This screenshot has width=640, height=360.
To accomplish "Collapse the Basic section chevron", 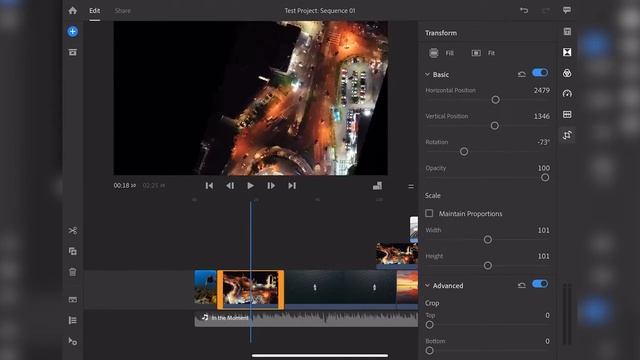I will [x=427, y=74].
